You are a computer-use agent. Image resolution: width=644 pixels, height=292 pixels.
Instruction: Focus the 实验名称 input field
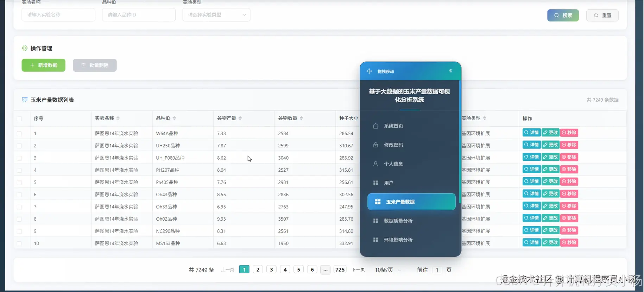point(58,15)
